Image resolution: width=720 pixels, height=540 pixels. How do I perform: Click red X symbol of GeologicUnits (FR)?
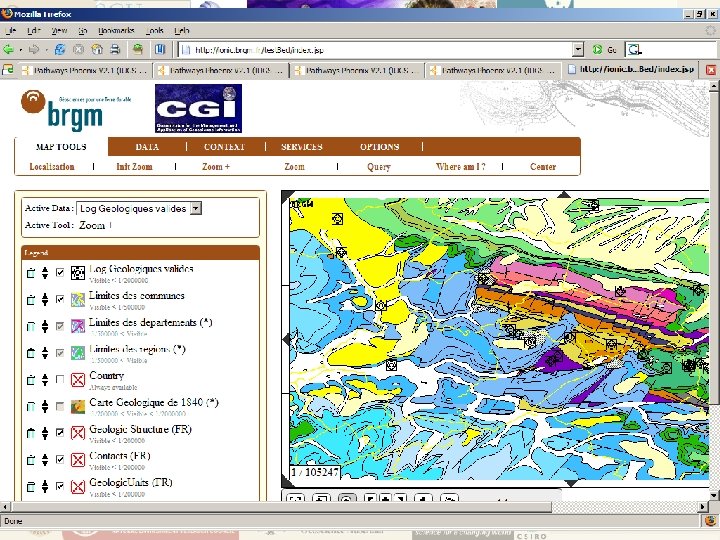pyautogui.click(x=78, y=486)
